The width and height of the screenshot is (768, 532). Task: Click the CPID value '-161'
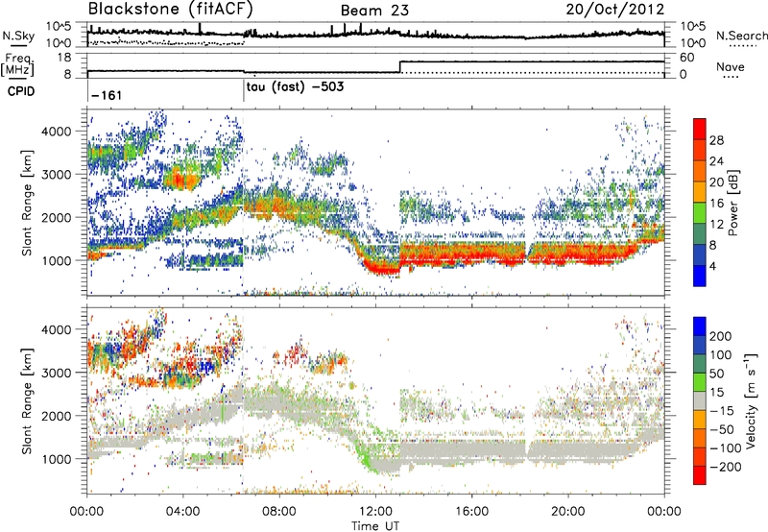coord(107,95)
